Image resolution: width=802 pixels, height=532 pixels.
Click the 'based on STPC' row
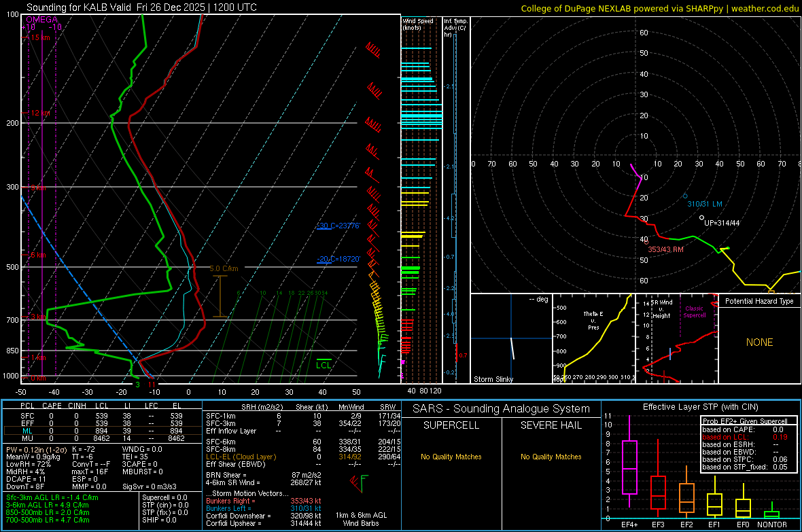(x=745, y=459)
